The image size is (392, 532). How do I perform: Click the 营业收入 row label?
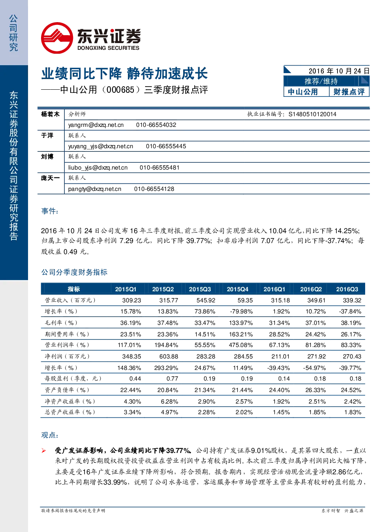tap(70, 300)
